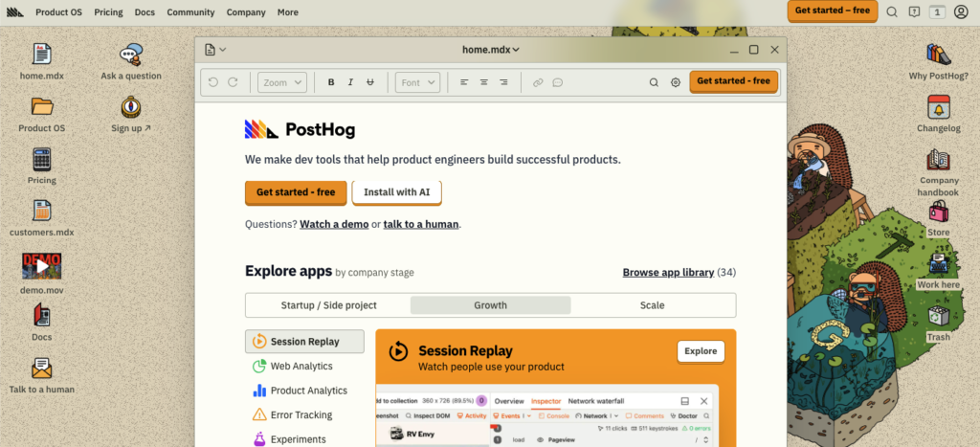This screenshot has width=980, height=447.
Task: Click the Inspector tab in replay preview
Action: point(546,401)
